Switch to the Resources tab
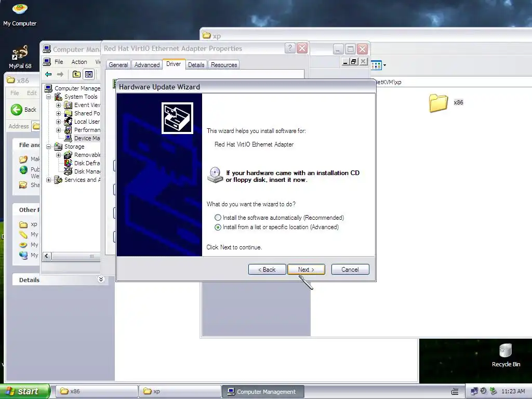 pos(223,65)
